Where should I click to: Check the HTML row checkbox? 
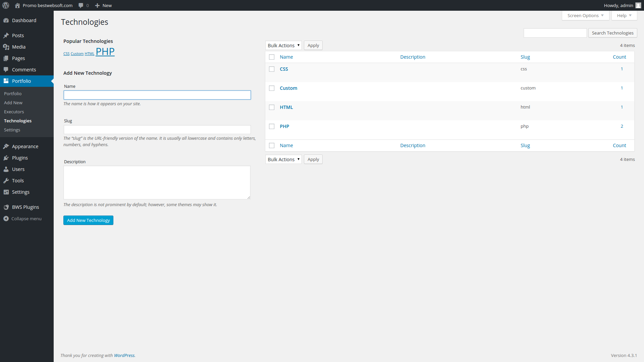272,107
